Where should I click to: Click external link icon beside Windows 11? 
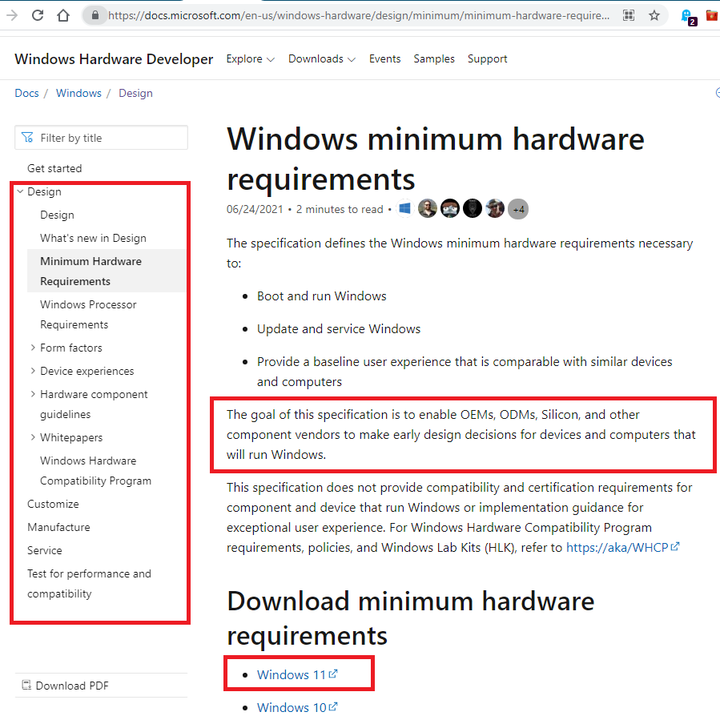(x=333, y=674)
